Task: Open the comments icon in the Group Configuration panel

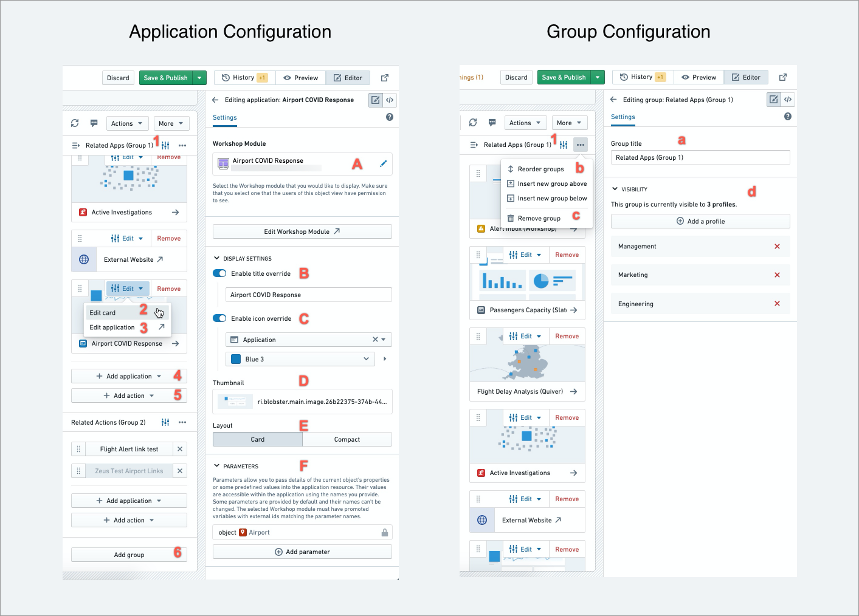Action: (492, 123)
